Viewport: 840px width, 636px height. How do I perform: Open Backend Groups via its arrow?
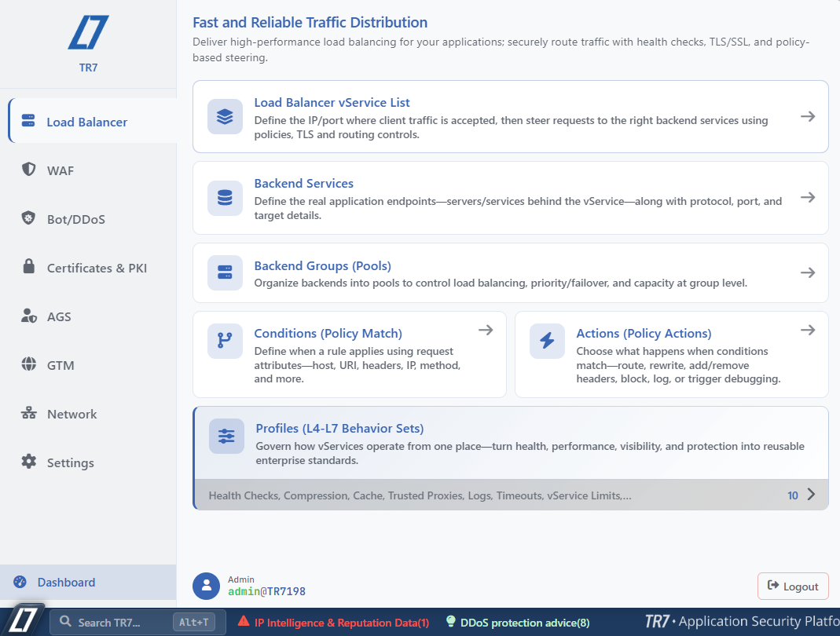pos(808,272)
